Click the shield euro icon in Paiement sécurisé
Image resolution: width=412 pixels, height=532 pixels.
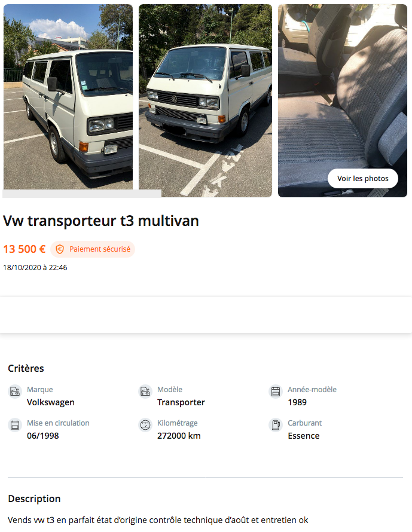click(x=60, y=249)
